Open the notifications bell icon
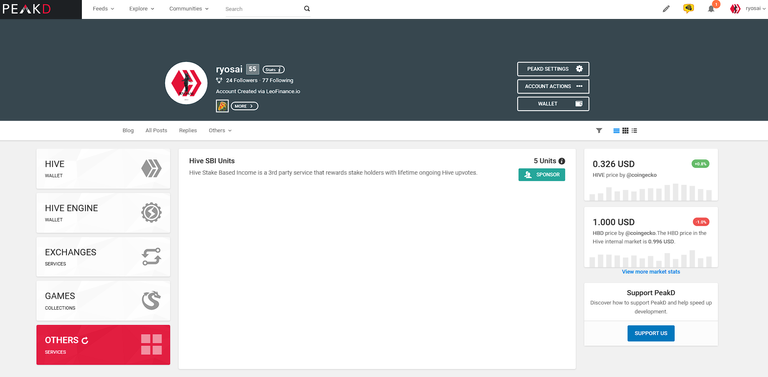 [711, 9]
